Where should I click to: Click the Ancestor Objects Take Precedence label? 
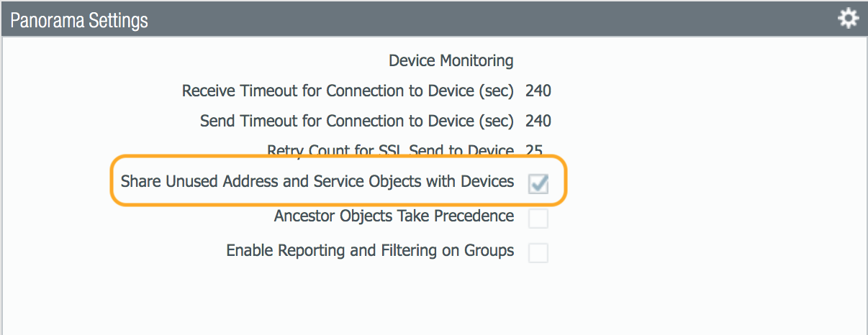(394, 216)
